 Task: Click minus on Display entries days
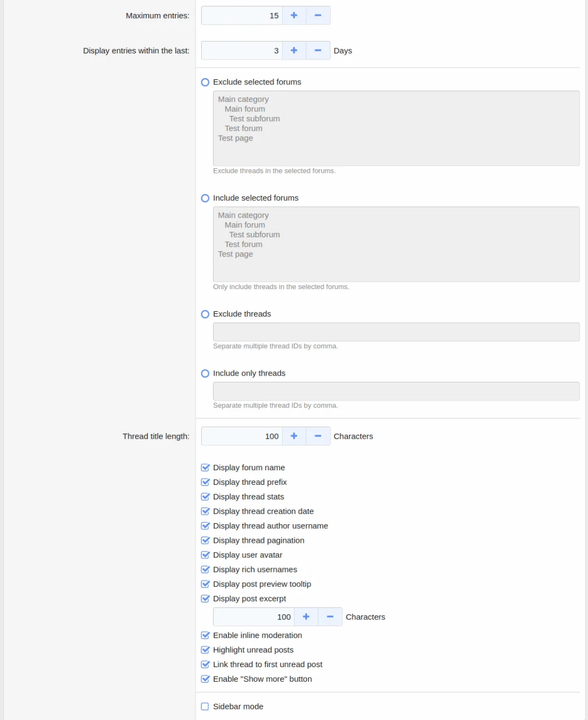pos(318,51)
